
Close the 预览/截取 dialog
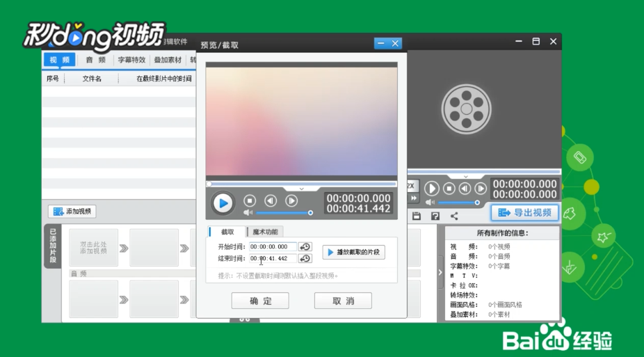[395, 43]
